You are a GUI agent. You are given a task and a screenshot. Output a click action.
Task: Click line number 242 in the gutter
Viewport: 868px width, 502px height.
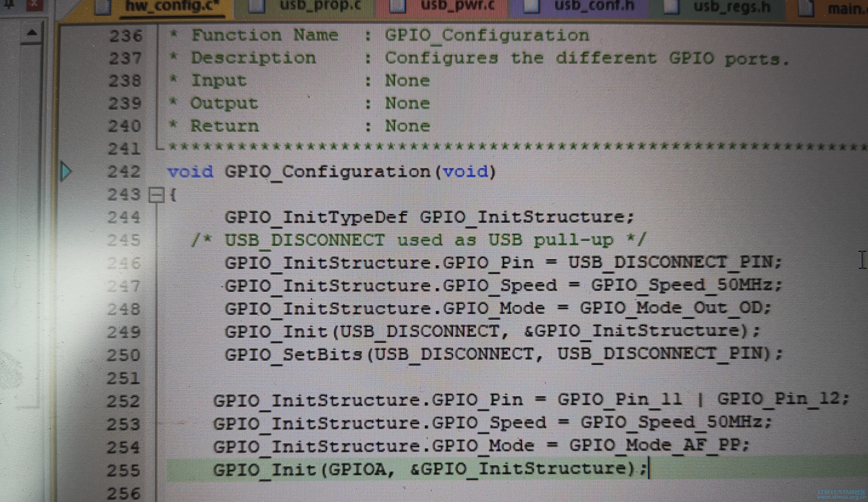coord(124,172)
